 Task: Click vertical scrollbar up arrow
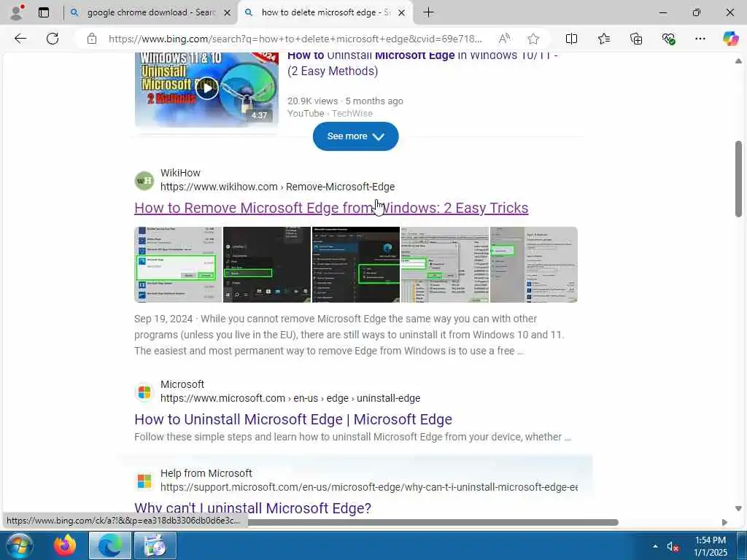tap(738, 61)
